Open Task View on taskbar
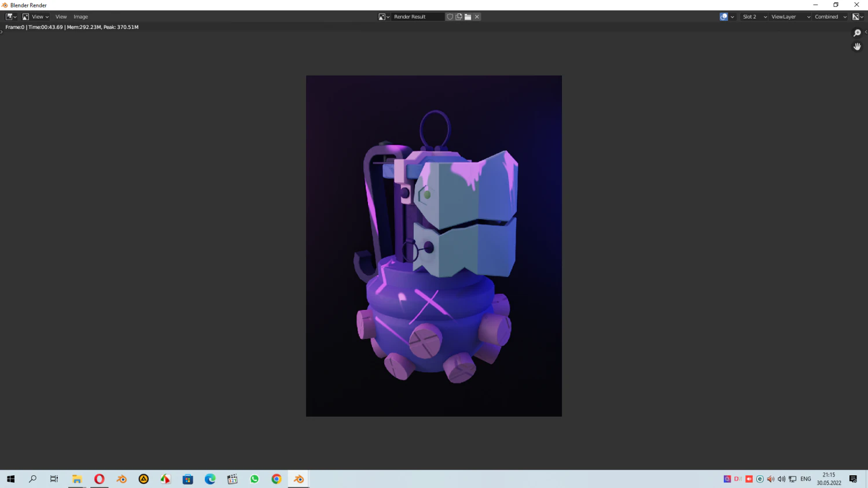Viewport: 868px width, 488px height. (x=54, y=479)
